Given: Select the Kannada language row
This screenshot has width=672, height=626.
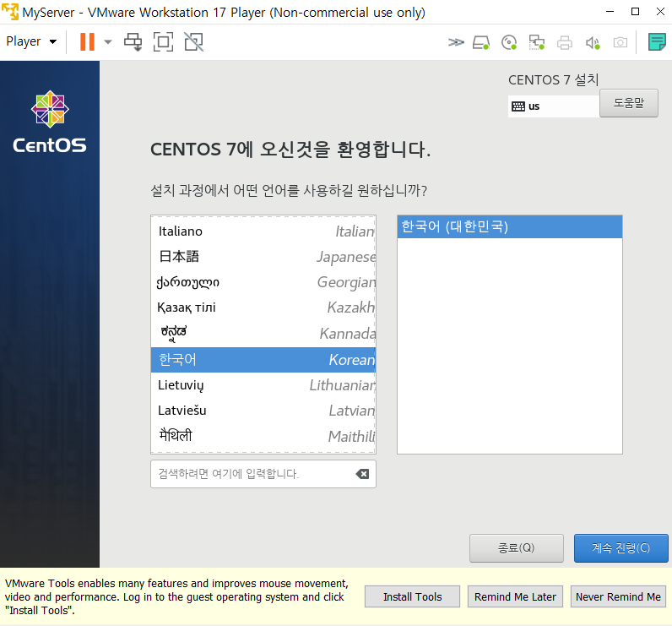Looking at the screenshot, I should click(x=263, y=333).
